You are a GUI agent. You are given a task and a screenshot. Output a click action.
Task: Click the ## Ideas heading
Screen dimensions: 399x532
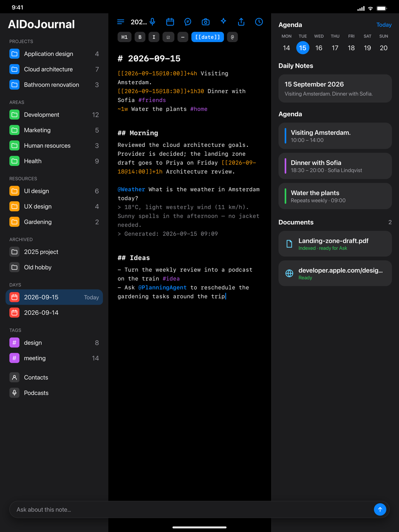click(x=134, y=258)
